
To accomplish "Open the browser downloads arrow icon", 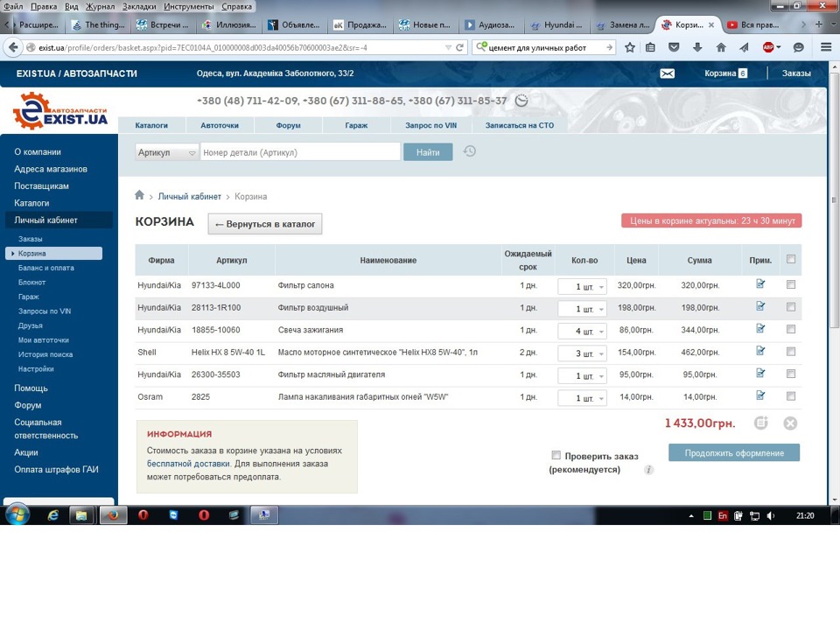I will click(x=697, y=47).
